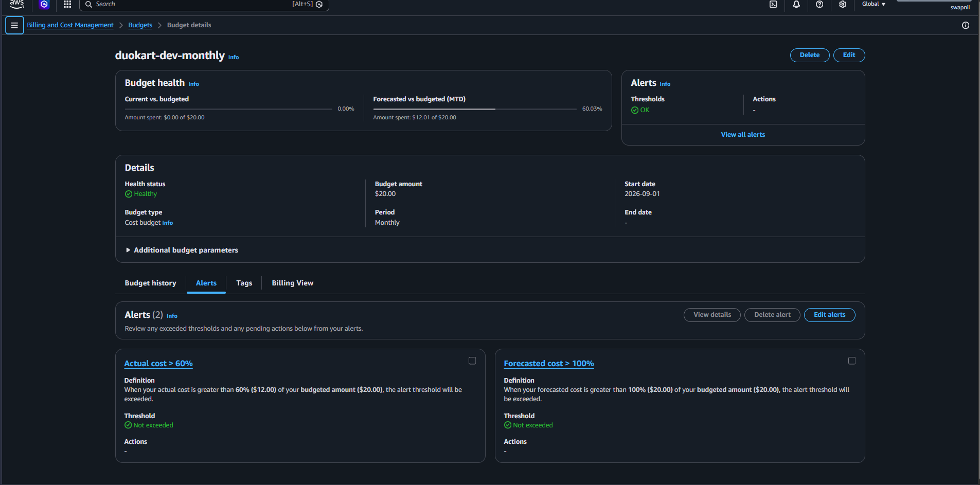Click the Edit alerts button
Viewport: 980px width, 485px height.
pos(830,315)
